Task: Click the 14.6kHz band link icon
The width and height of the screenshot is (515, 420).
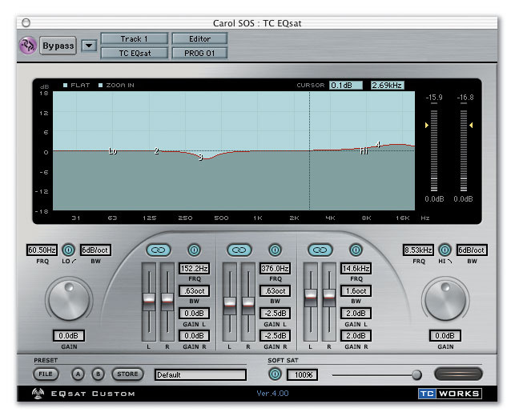Action: [320, 250]
